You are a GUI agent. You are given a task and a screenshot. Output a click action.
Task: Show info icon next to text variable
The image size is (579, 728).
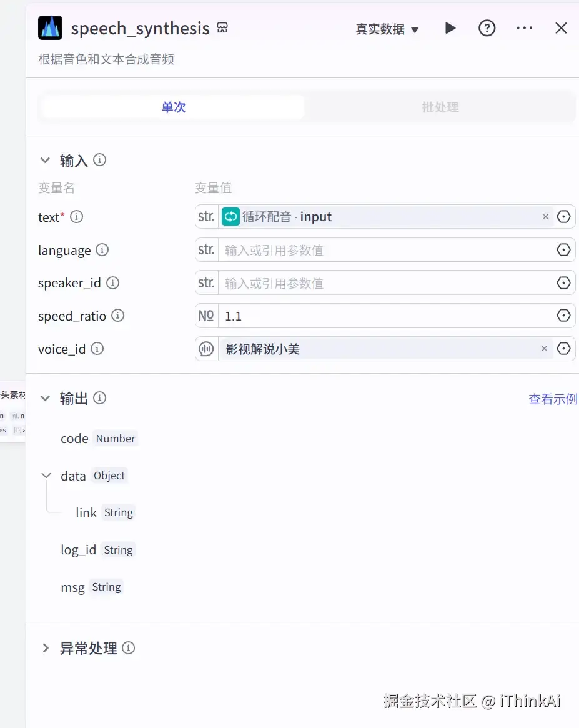77,216
